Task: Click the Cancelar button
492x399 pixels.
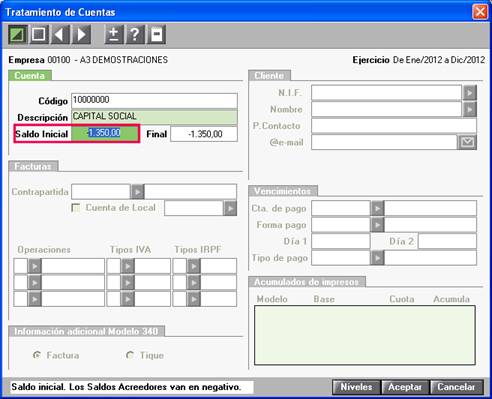Action: pyautogui.click(x=456, y=387)
